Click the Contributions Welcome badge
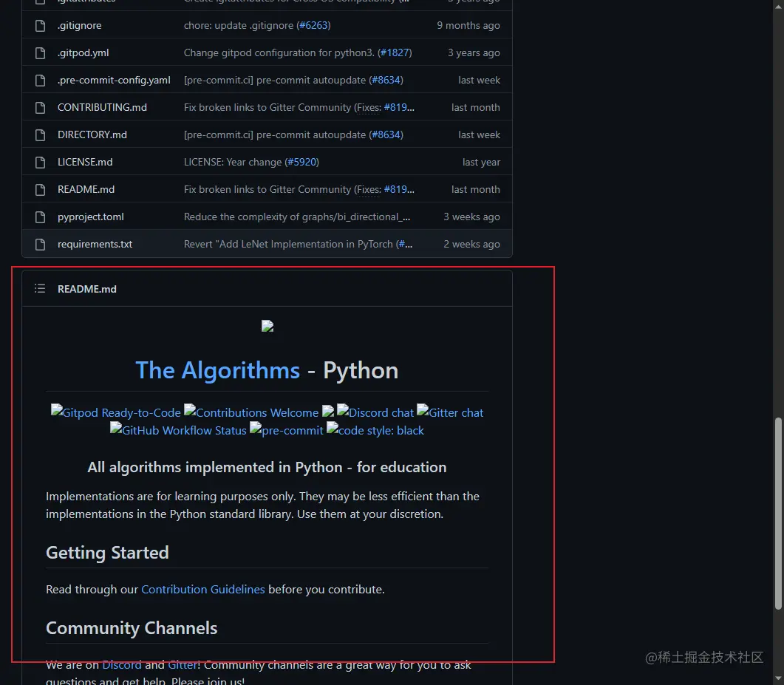Viewport: 784px width, 685px height. (x=251, y=412)
